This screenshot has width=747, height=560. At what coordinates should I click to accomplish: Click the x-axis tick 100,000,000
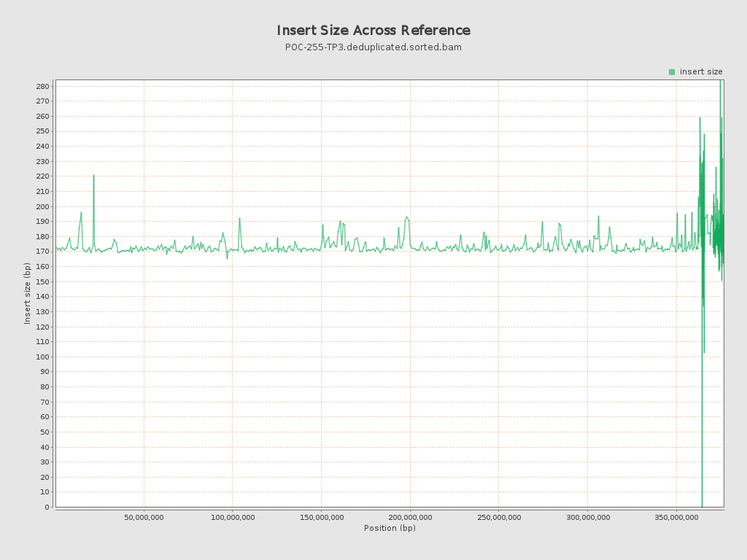point(233,517)
